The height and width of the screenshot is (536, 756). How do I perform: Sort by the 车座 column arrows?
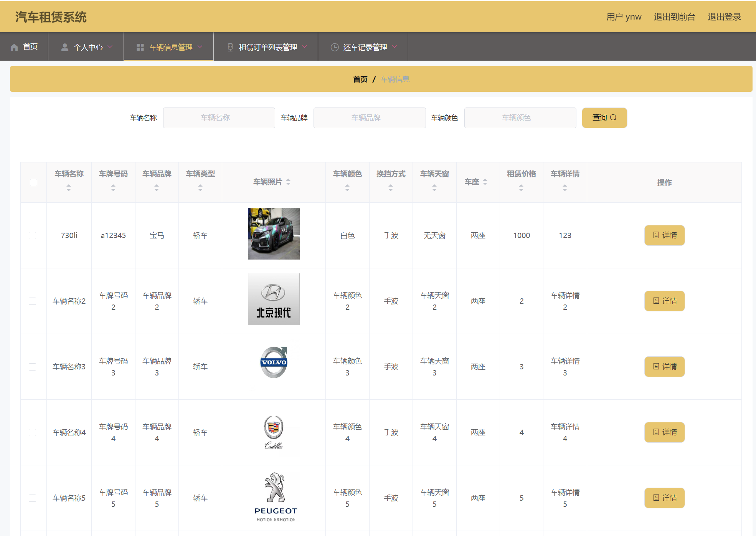[x=485, y=182]
